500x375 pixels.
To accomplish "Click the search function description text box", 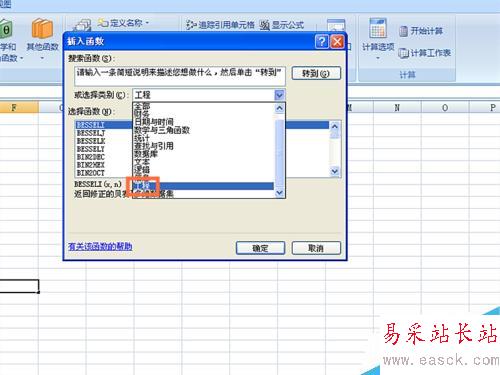I will (180, 76).
